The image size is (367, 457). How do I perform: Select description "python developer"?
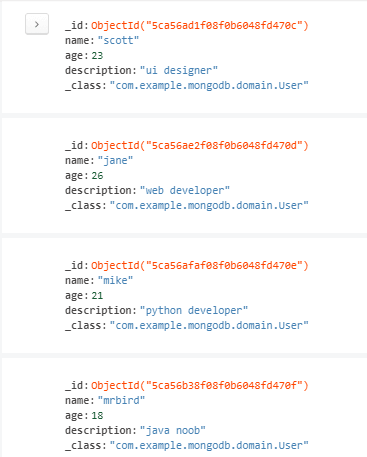point(194,310)
